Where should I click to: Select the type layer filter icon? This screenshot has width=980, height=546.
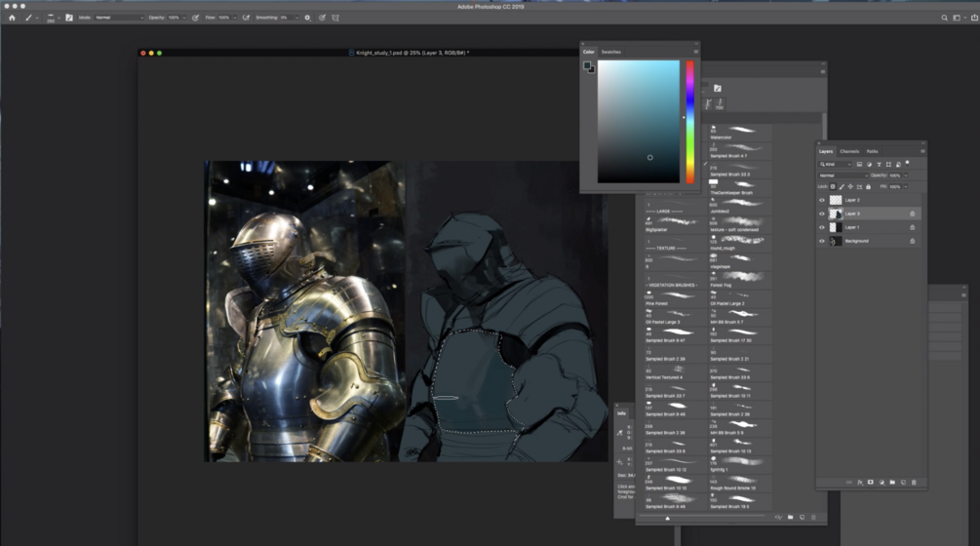click(x=880, y=164)
